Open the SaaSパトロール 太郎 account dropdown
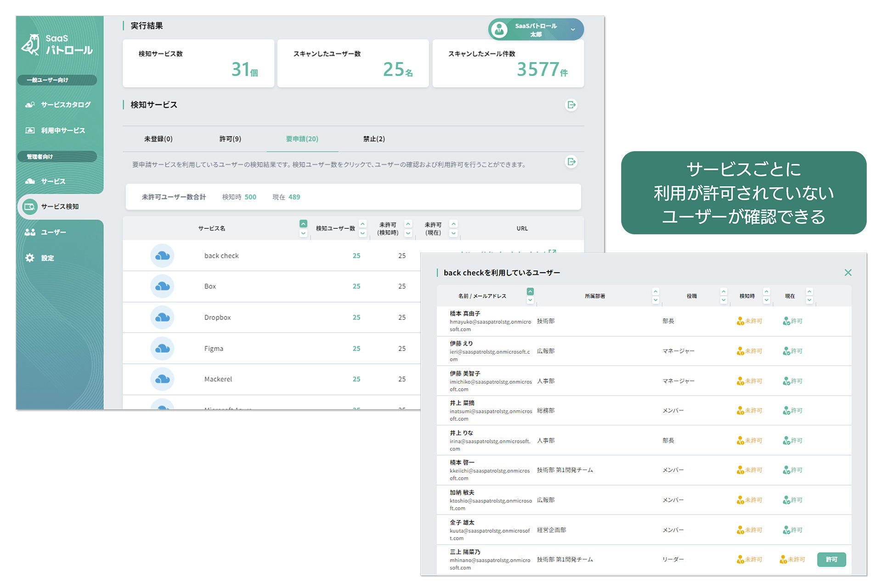882x588 pixels. (535, 29)
